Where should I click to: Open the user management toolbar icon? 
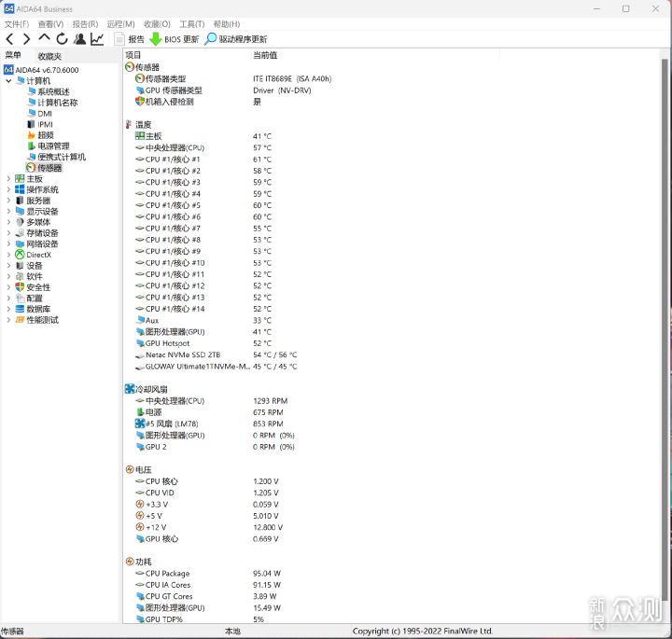(79, 39)
